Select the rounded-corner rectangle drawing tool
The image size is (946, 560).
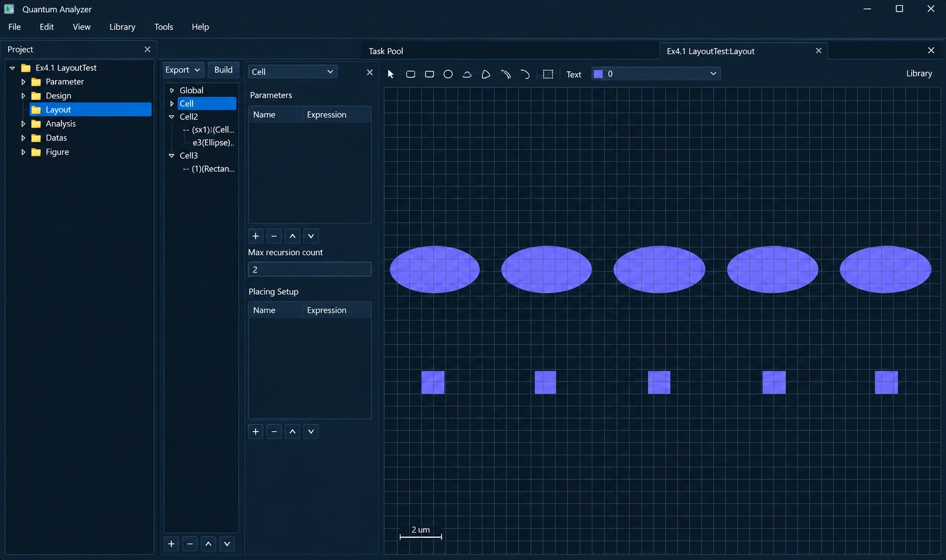410,74
